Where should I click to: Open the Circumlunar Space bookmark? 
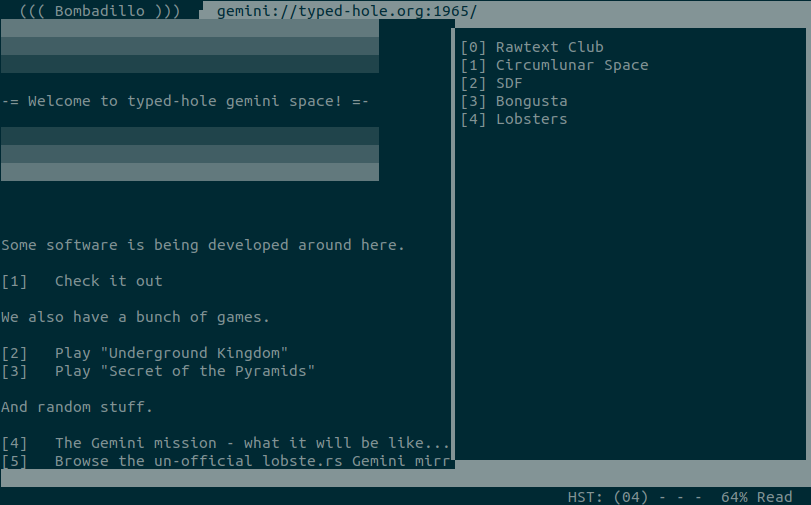coord(571,65)
